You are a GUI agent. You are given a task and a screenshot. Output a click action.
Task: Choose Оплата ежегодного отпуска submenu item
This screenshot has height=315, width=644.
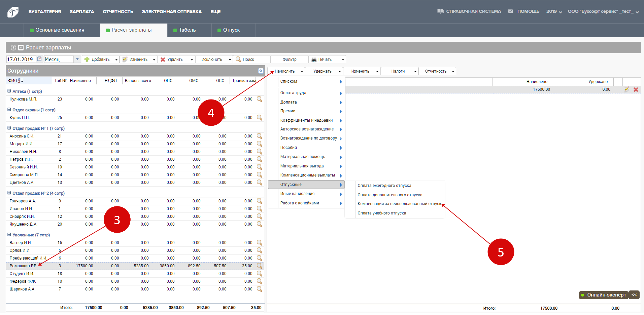(384, 186)
